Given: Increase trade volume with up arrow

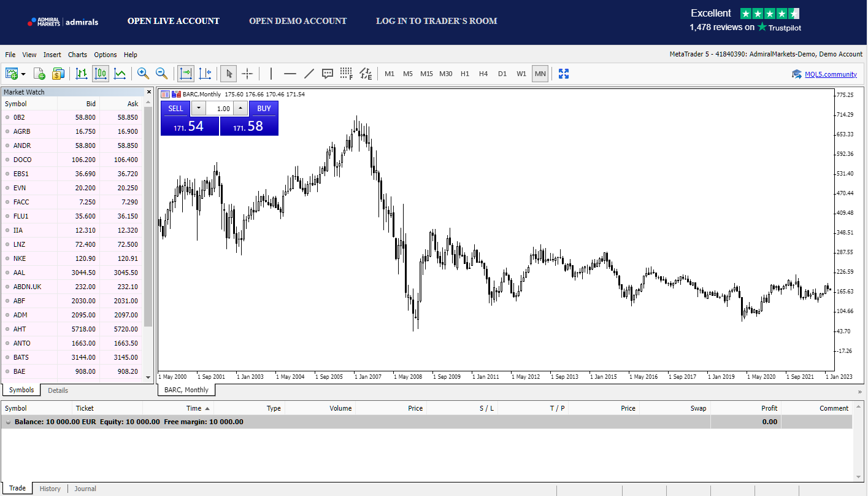Looking at the screenshot, I should pos(240,109).
